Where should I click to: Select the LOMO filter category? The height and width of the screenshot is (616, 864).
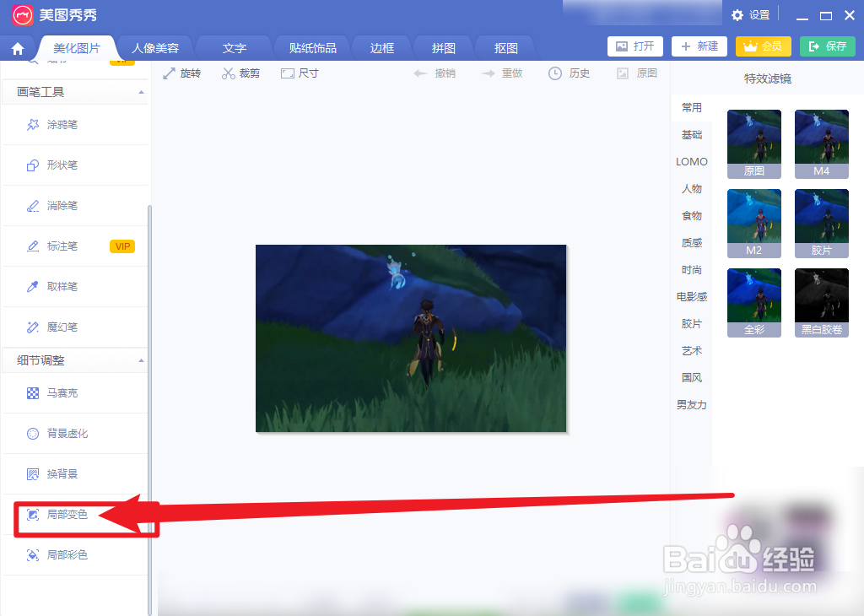(692, 162)
